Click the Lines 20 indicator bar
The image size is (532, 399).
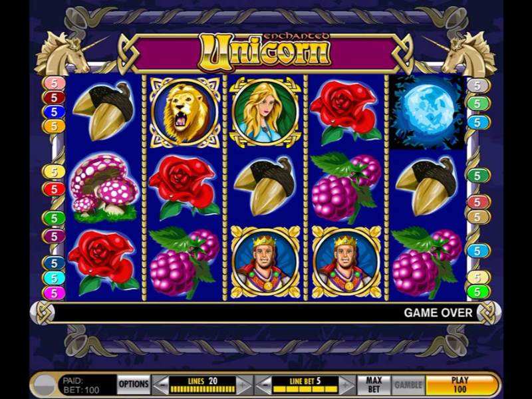(203, 385)
